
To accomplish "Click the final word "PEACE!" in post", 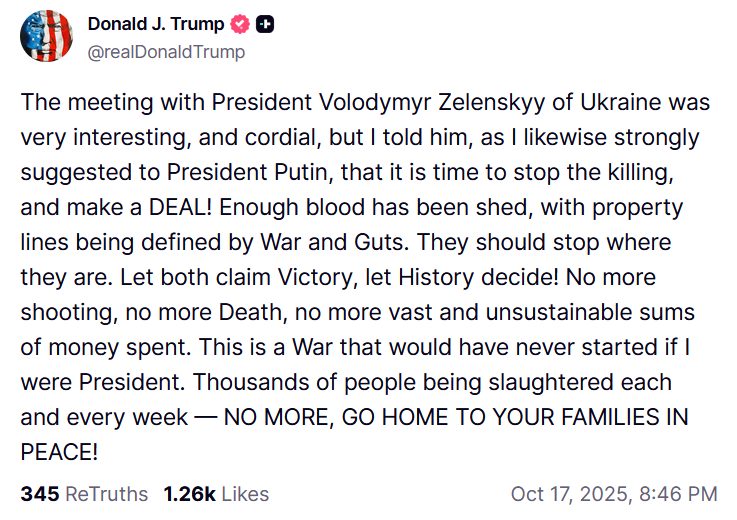I will click(59, 452).
